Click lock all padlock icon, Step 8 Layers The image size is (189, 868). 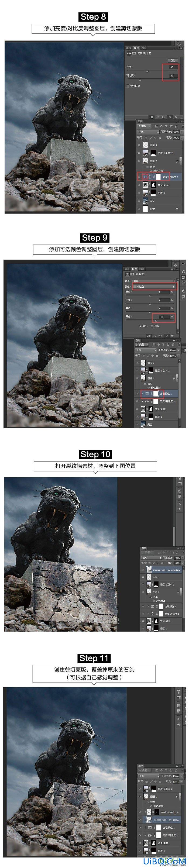coord(160,138)
